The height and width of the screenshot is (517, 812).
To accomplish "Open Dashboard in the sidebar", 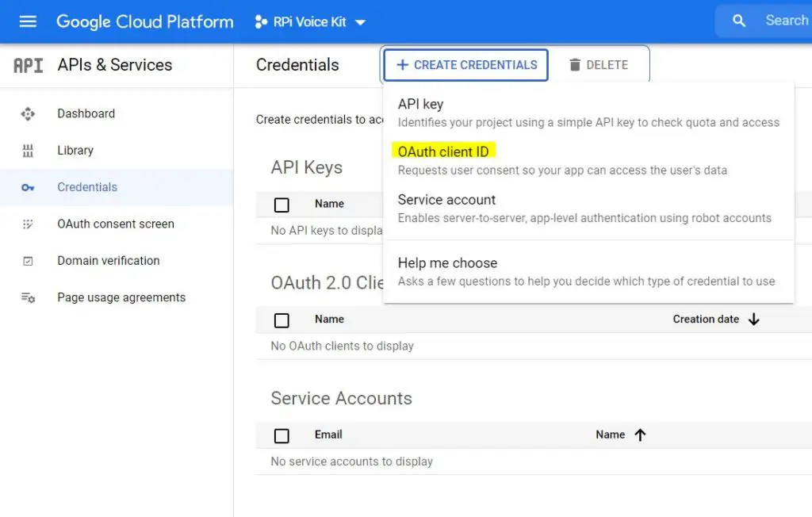I will (x=86, y=113).
